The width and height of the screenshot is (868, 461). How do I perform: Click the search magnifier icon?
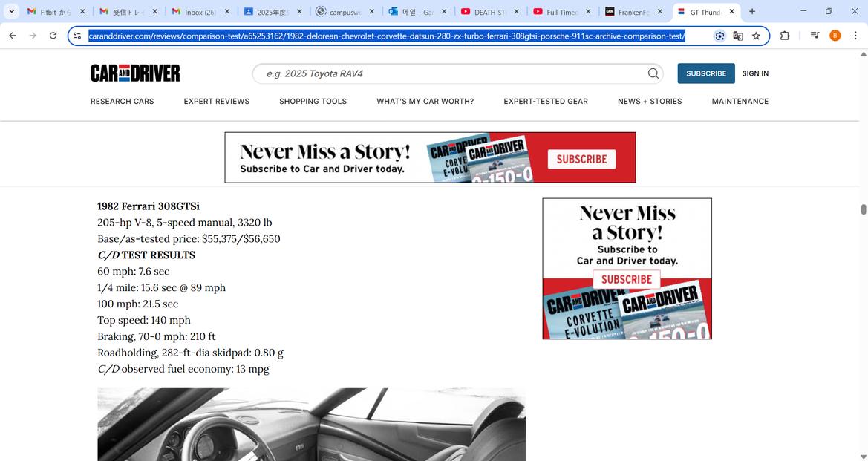pos(653,73)
